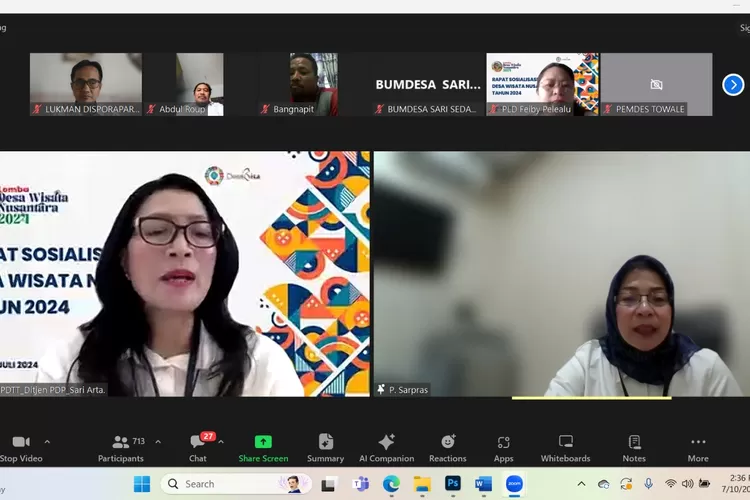Click the taskbar Search box
Viewport: 750px width, 500px height.
click(x=237, y=484)
